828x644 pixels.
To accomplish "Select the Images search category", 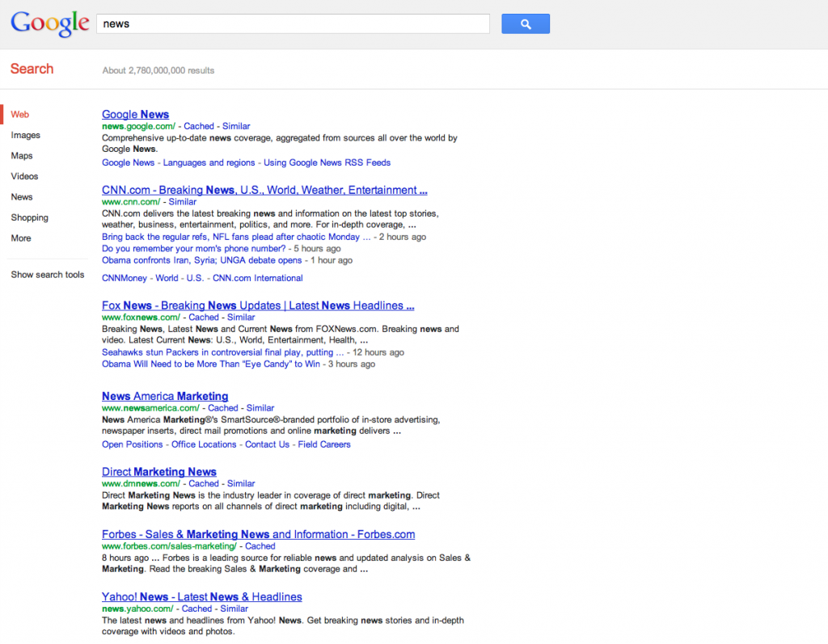I will pyautogui.click(x=26, y=136).
